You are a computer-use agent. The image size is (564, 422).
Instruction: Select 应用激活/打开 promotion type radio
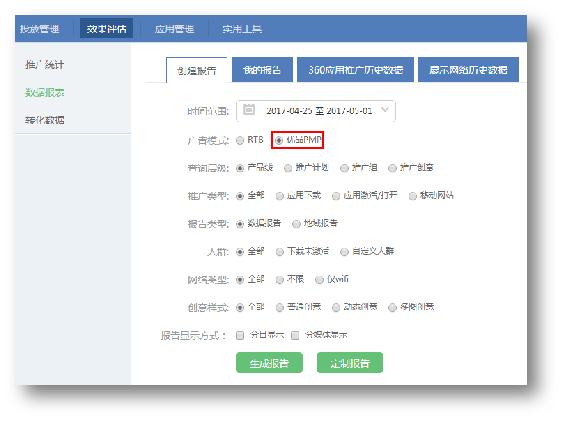click(x=336, y=196)
